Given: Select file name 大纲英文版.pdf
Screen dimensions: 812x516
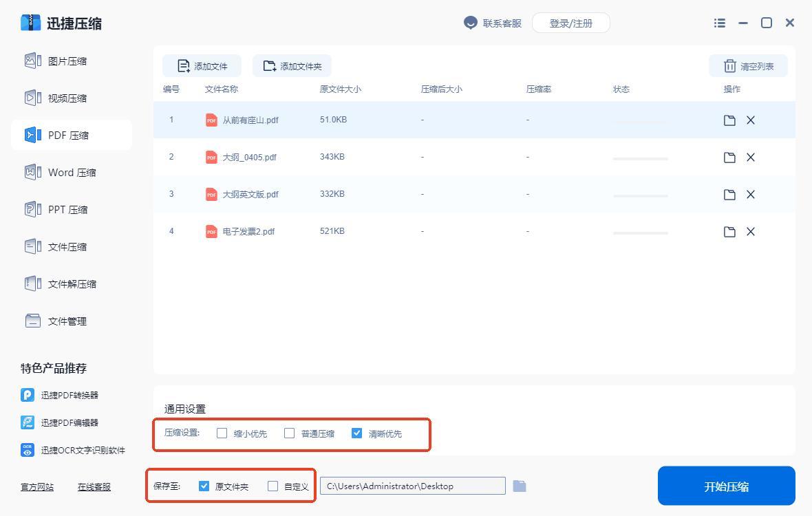Looking at the screenshot, I should [x=250, y=195].
